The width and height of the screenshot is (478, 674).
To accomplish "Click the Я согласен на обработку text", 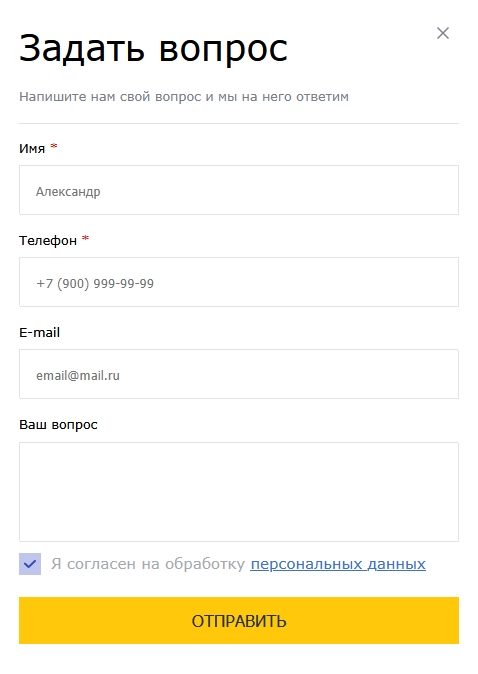I will (148, 564).
